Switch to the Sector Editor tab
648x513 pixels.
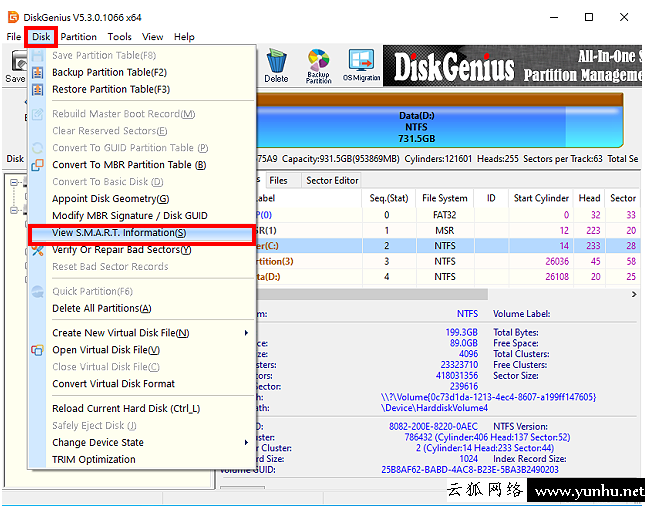332,181
